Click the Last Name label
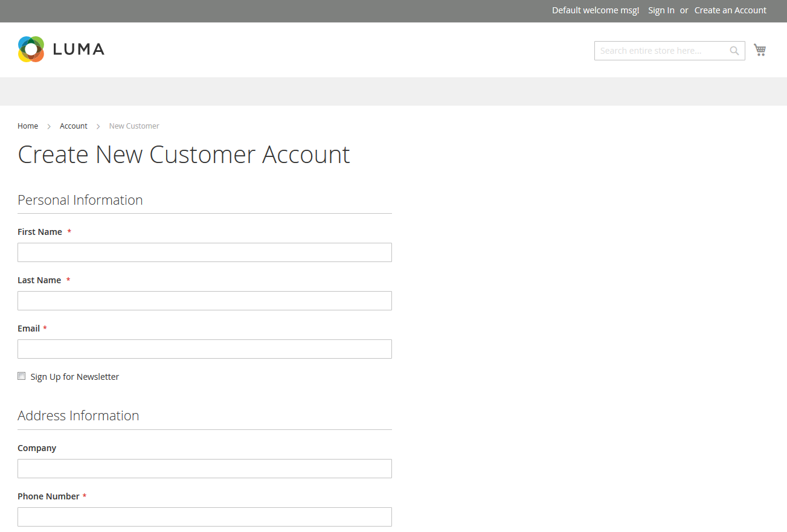 click(x=39, y=280)
